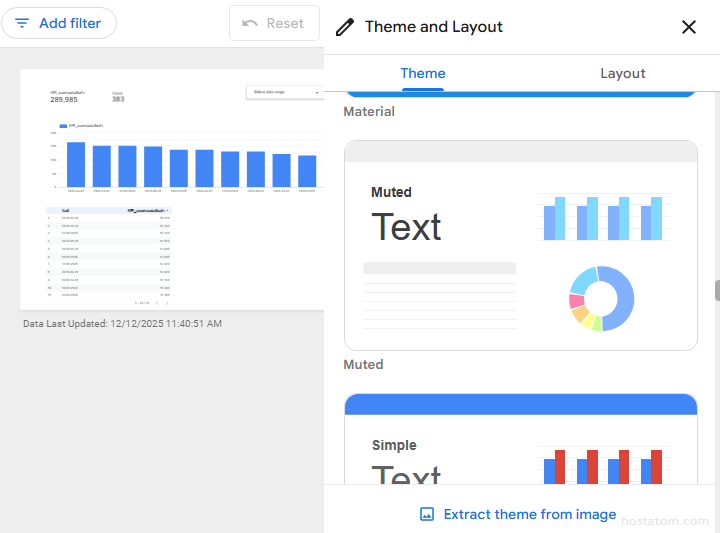Open the Select date range dropdown
Viewport: 720px width, 533px height.
tap(283, 92)
